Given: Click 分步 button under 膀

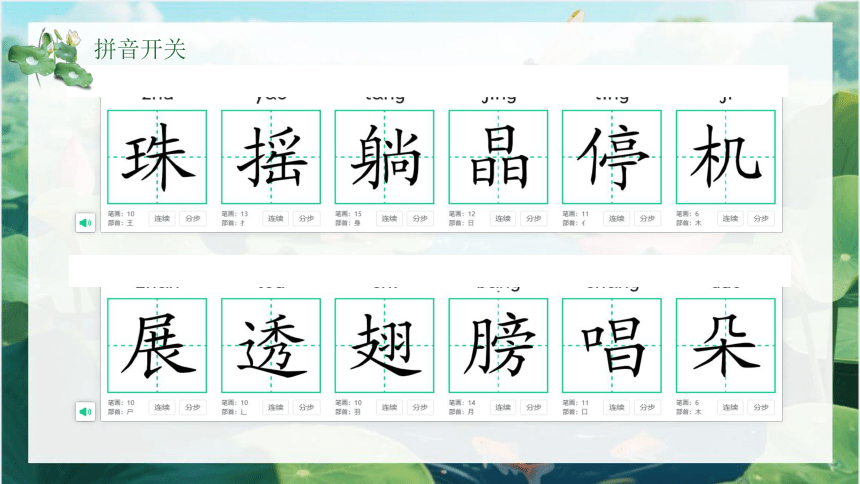Looking at the screenshot, I should (x=534, y=407).
